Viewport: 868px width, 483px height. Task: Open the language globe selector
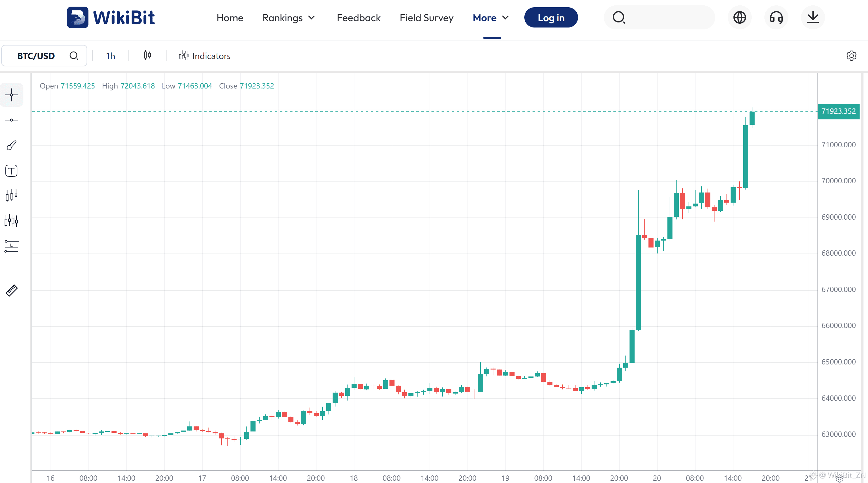coord(740,17)
